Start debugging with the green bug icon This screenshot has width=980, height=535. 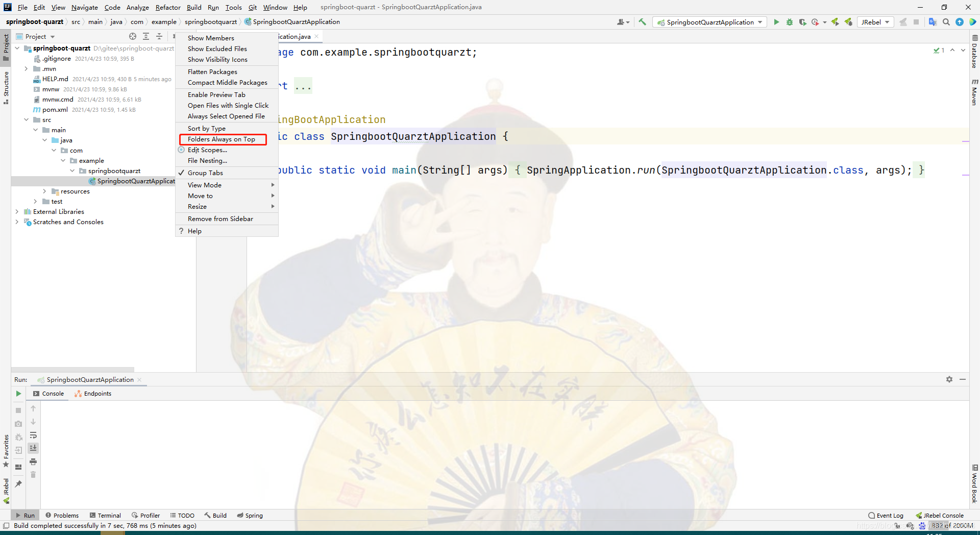click(x=790, y=22)
